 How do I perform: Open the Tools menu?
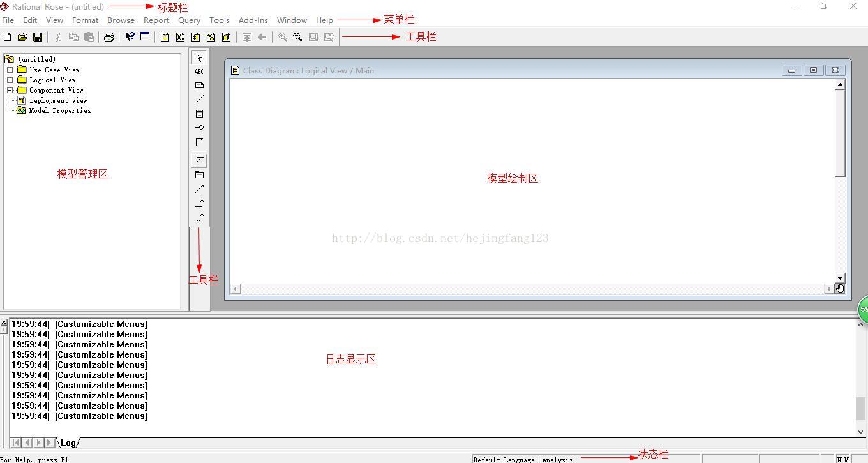pos(220,20)
